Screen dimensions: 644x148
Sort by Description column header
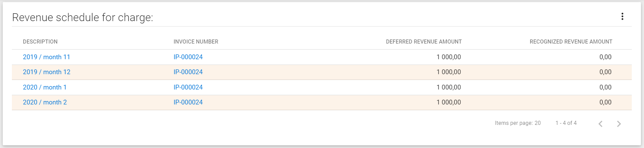tap(40, 42)
